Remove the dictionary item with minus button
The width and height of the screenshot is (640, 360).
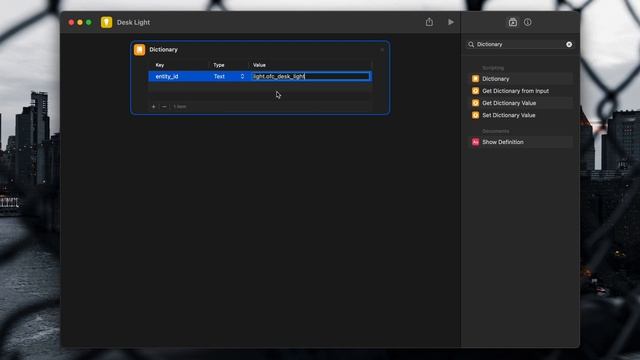point(164,107)
